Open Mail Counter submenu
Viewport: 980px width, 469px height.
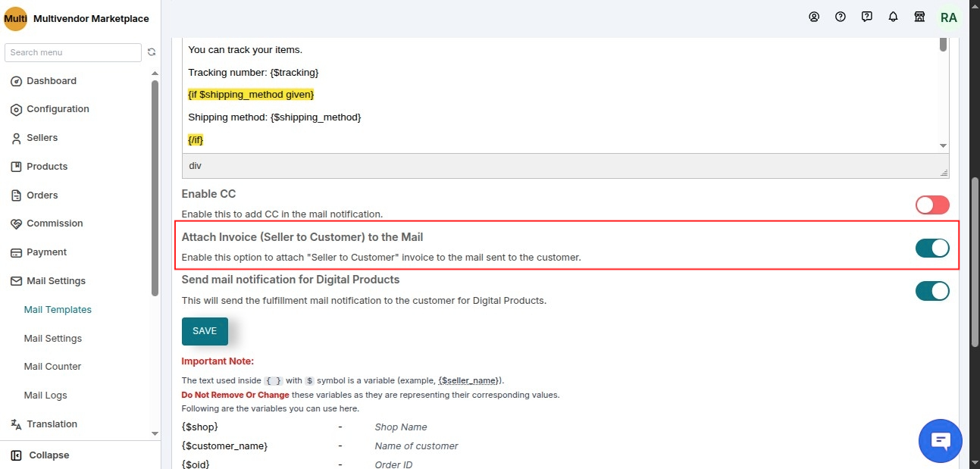click(52, 367)
